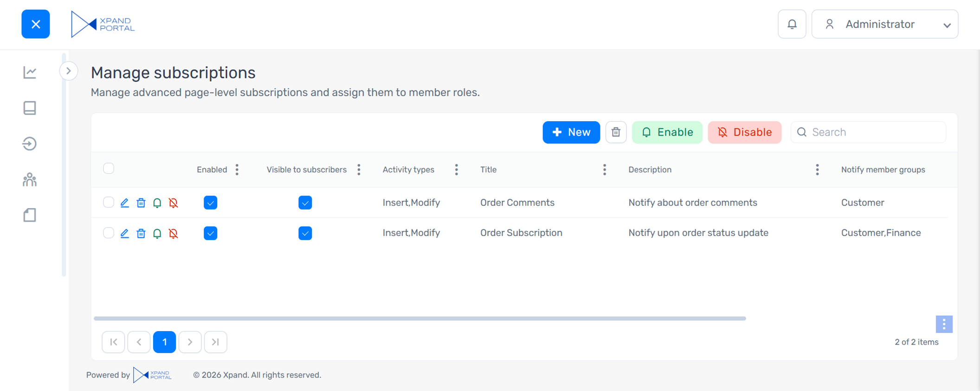980x391 pixels.
Task: Click the toolbar trash delete icon
Action: point(616,132)
